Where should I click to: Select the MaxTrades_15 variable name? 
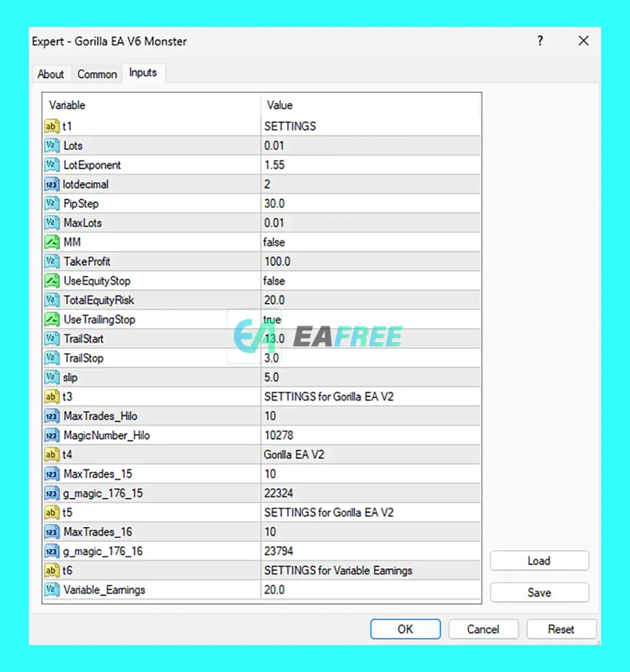point(98,474)
